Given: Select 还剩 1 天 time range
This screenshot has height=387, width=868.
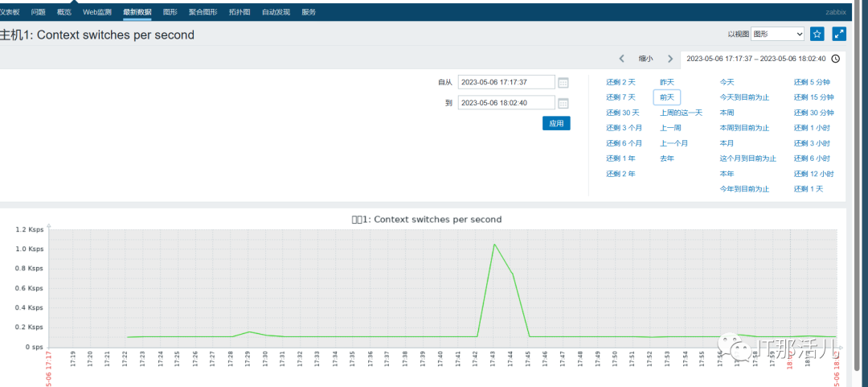Looking at the screenshot, I should point(809,189).
